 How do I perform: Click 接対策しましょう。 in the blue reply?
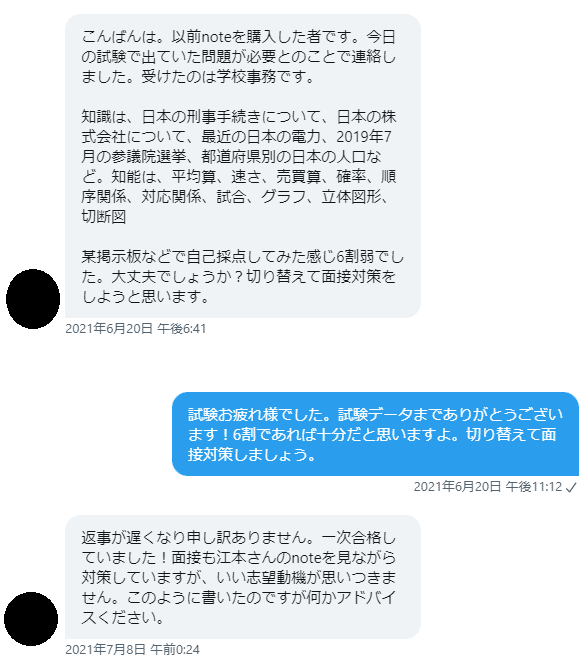[x=252, y=454]
